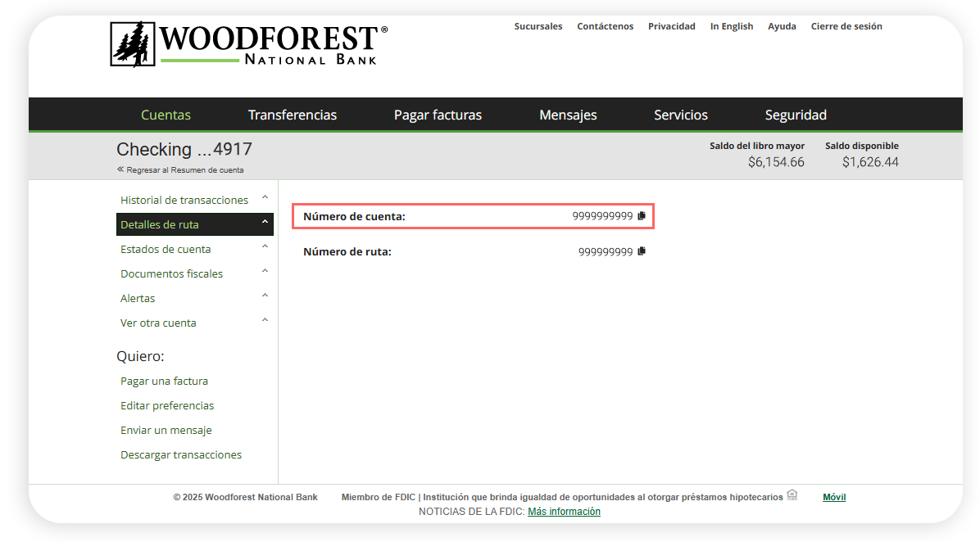Expand the Estados de cuenta chevron
980x542 pixels.
point(265,247)
